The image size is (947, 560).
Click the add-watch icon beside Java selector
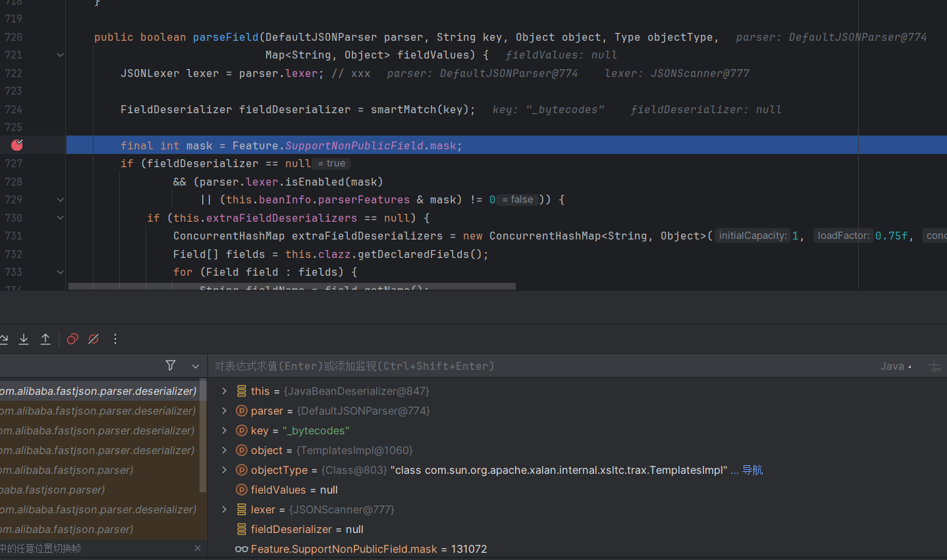[935, 366]
